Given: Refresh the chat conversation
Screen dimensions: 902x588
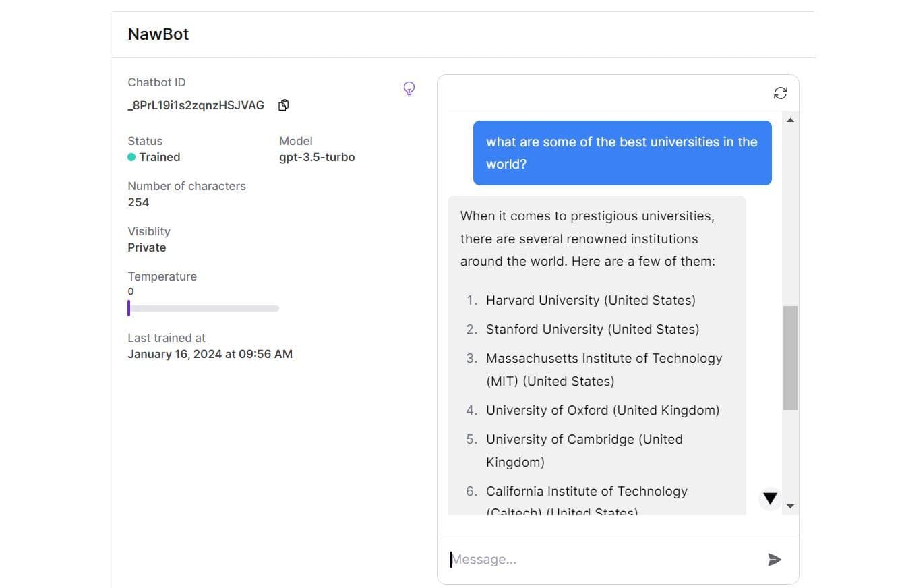Looking at the screenshot, I should [x=780, y=93].
